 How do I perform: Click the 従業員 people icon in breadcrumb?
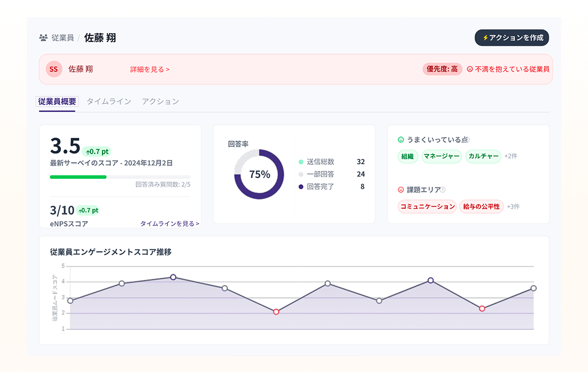43,37
